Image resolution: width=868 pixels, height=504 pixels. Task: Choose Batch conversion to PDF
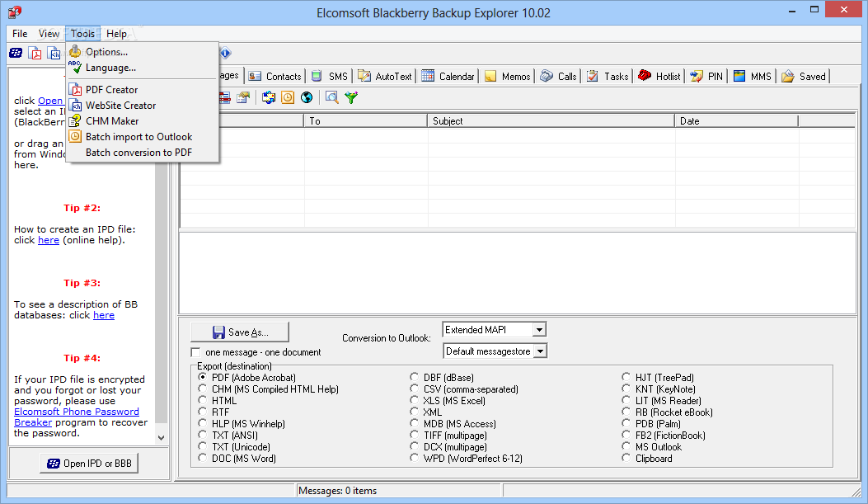[x=142, y=153]
